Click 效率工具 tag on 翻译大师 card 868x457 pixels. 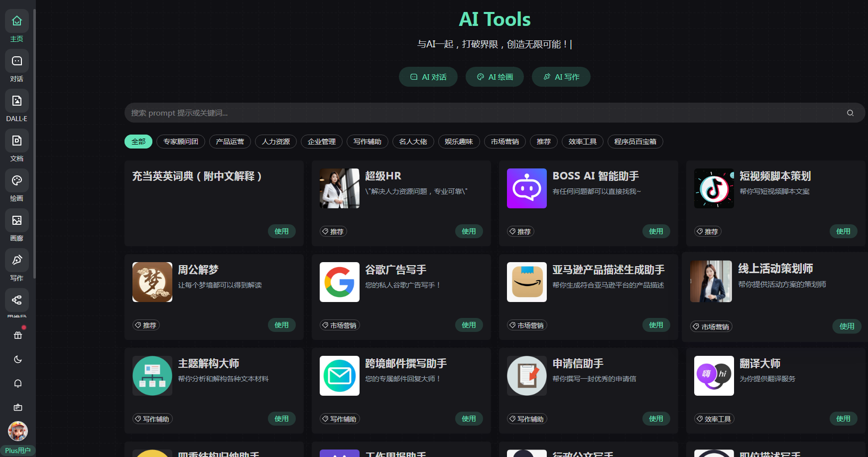point(714,419)
